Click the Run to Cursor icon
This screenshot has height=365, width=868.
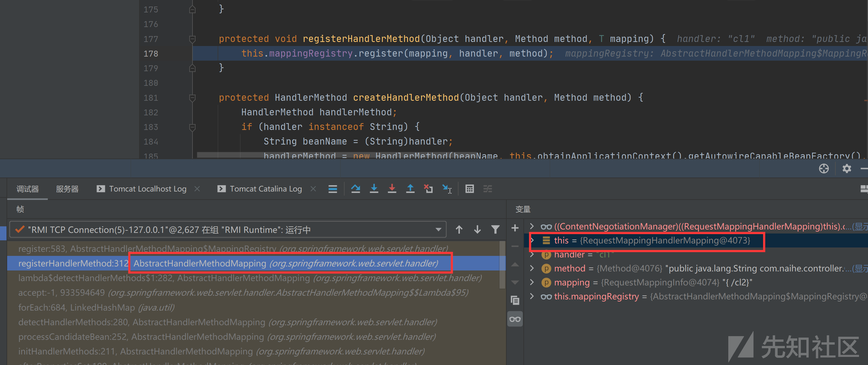click(x=447, y=189)
